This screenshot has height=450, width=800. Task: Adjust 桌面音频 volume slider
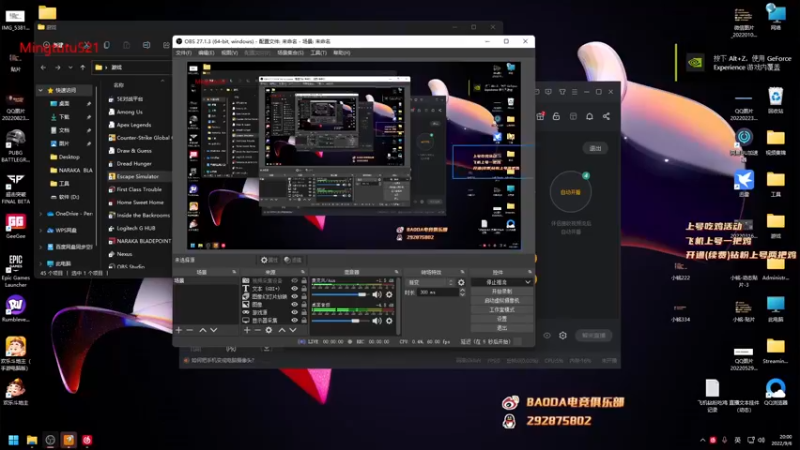tap(340, 321)
